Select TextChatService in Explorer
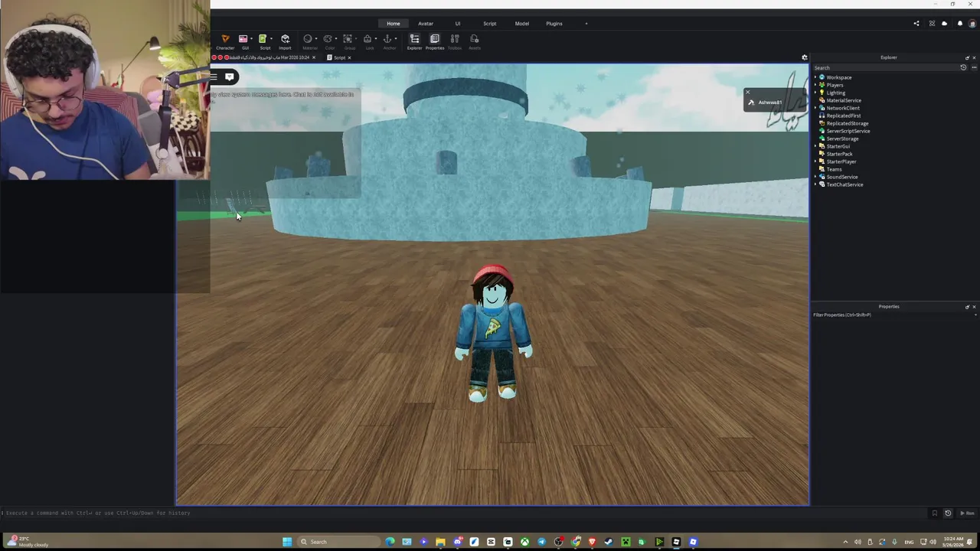 [844, 184]
